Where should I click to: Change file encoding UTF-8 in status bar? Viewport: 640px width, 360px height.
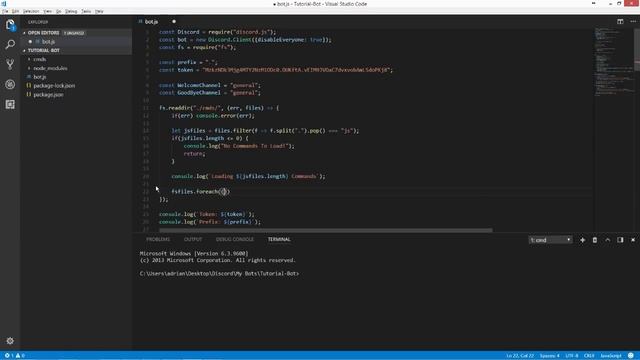coord(571,356)
